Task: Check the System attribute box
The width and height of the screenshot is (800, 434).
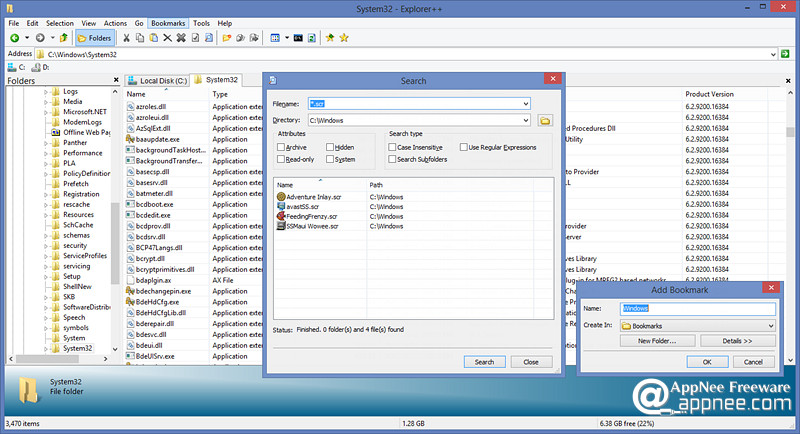Action: tap(330, 159)
